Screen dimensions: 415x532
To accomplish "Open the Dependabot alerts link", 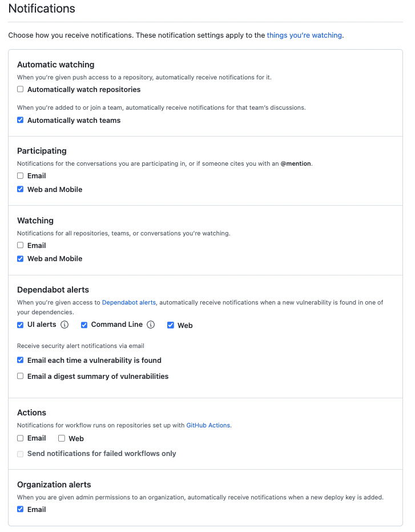I will point(128,302).
